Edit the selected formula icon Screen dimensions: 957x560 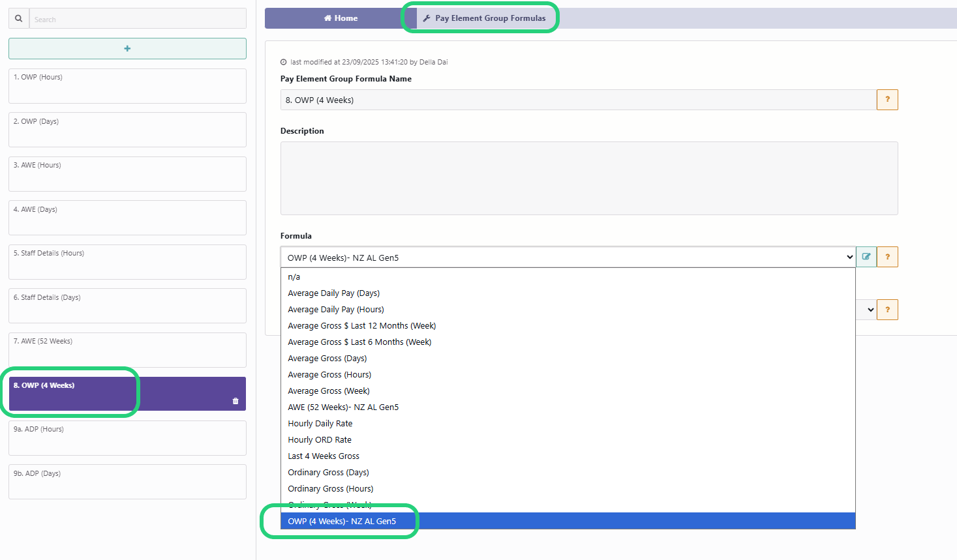(x=866, y=257)
